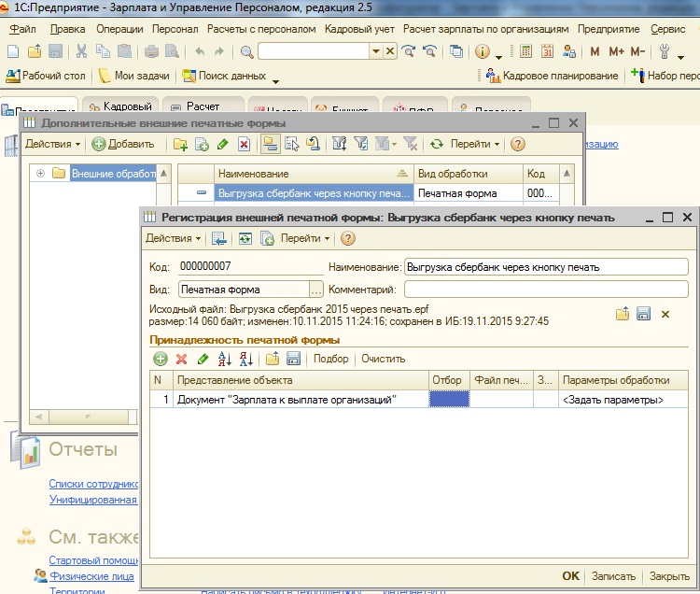The width and height of the screenshot is (700, 594).
Task: Click the Cut scissors icon
Action: point(81,51)
